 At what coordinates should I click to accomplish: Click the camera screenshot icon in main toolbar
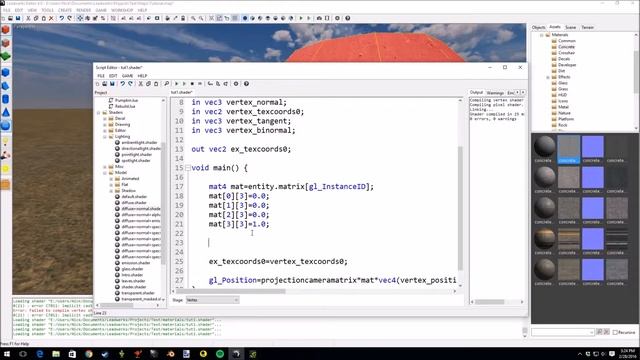(x=319, y=18)
